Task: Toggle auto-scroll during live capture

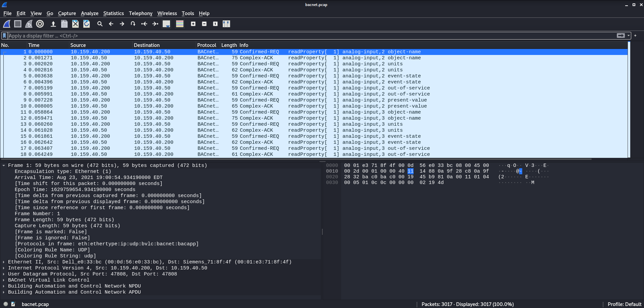Action: click(166, 24)
